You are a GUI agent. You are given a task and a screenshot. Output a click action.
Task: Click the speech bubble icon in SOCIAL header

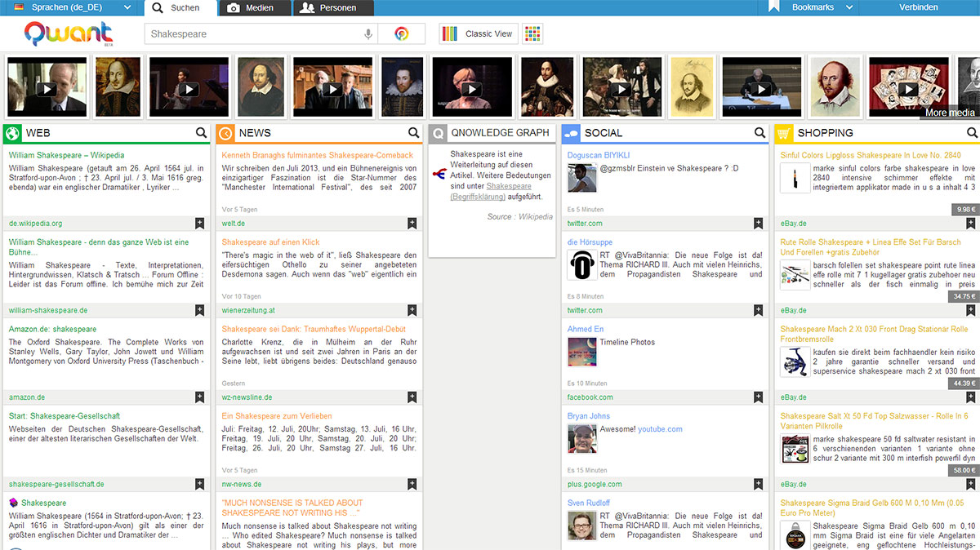571,133
